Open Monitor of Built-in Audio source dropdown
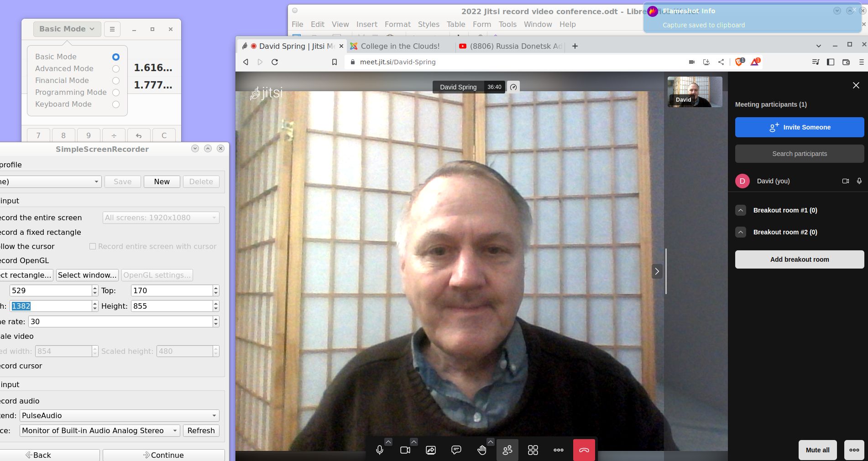The height and width of the screenshot is (461, 868). click(100, 430)
